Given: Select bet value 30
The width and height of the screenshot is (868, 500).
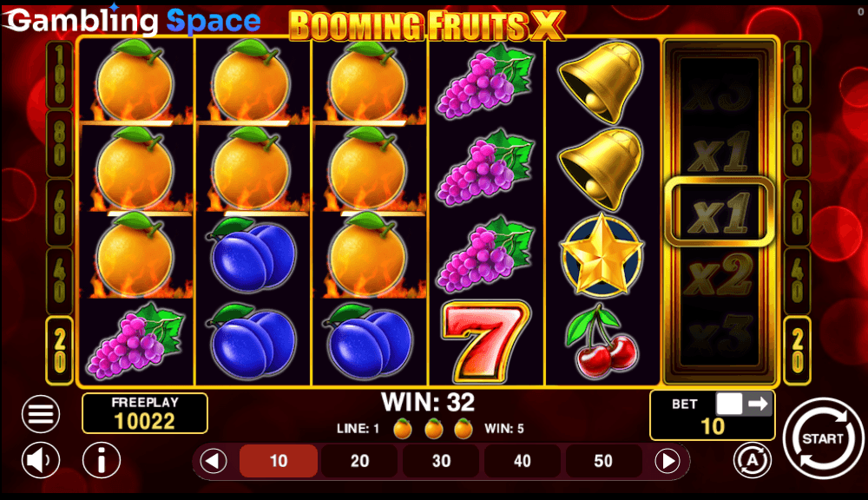Looking at the screenshot, I should click(x=441, y=461).
